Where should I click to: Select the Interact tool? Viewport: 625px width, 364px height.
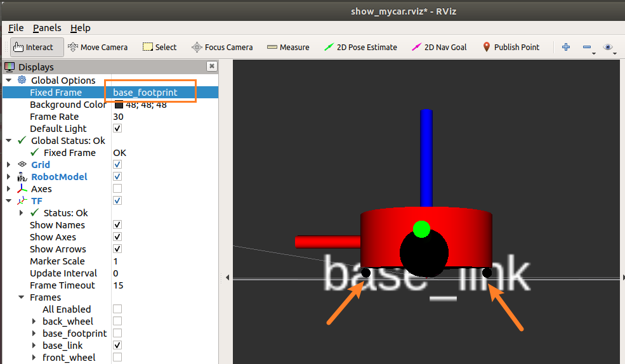coord(37,48)
